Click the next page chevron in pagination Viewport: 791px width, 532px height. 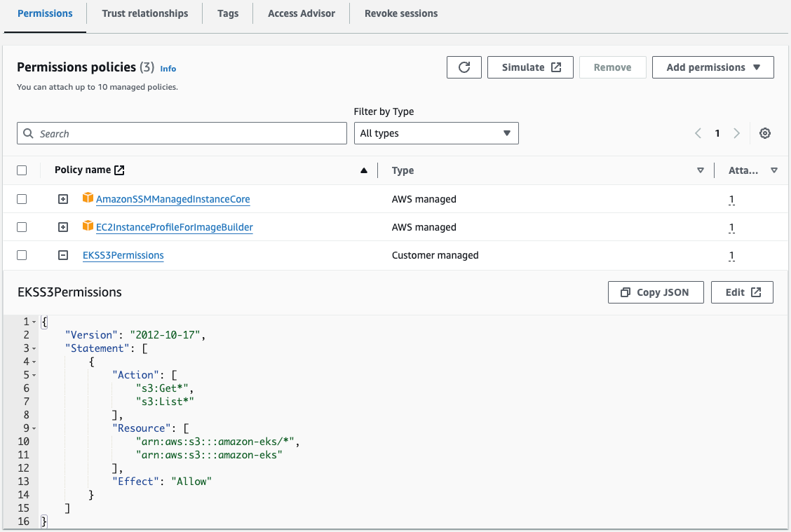[x=736, y=132]
